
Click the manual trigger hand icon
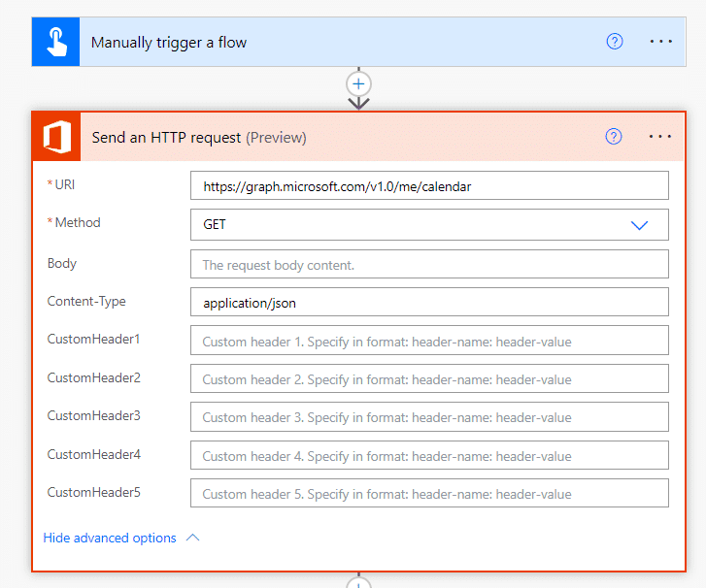pos(55,42)
